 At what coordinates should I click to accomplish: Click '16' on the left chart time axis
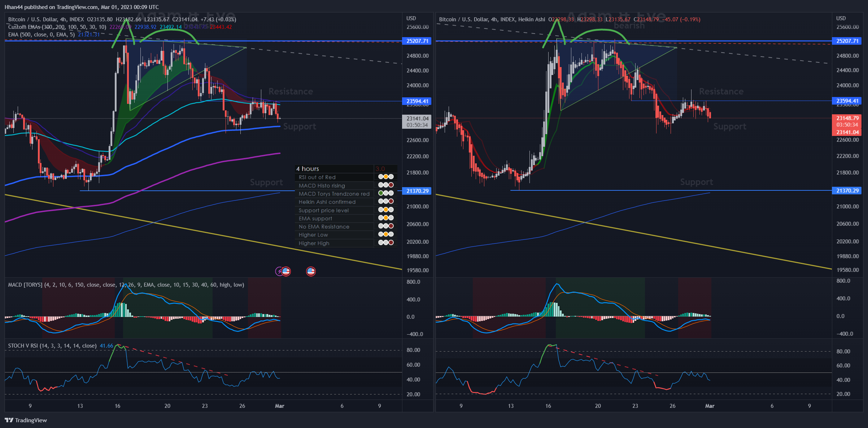pyautogui.click(x=117, y=406)
